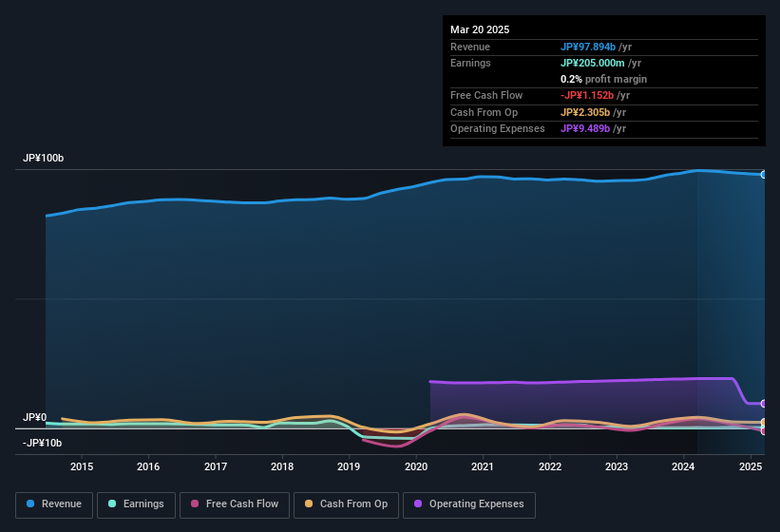Click the -JP¥1.152b free cash flow value
This screenshot has height=532, width=780.
tap(587, 95)
